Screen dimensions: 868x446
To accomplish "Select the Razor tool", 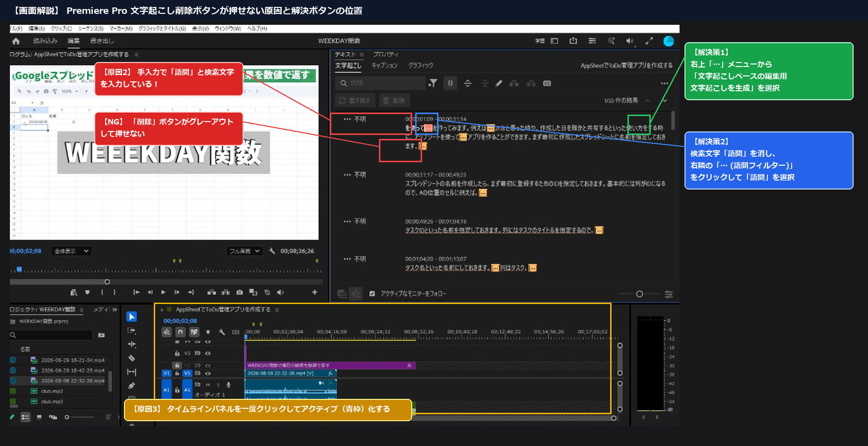I will [x=131, y=358].
